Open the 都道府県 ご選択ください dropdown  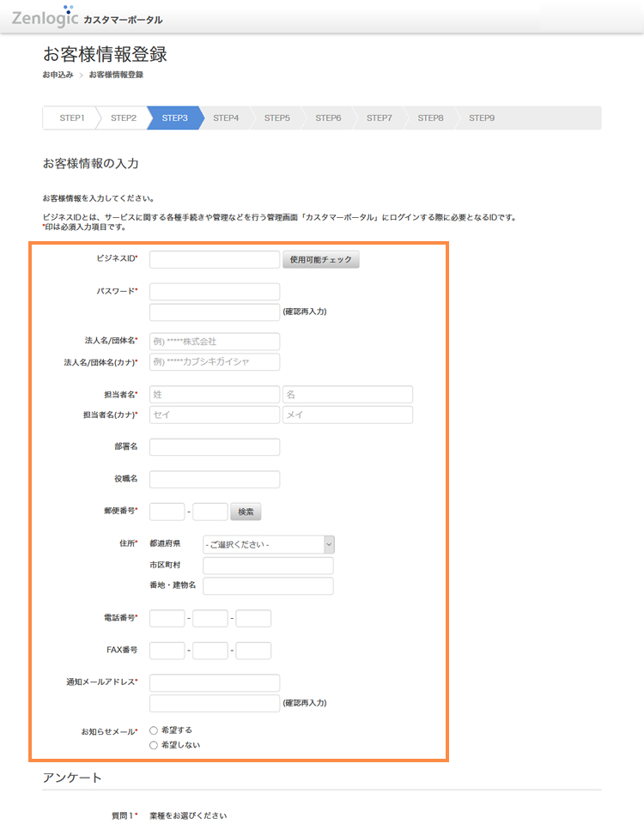[x=269, y=544]
